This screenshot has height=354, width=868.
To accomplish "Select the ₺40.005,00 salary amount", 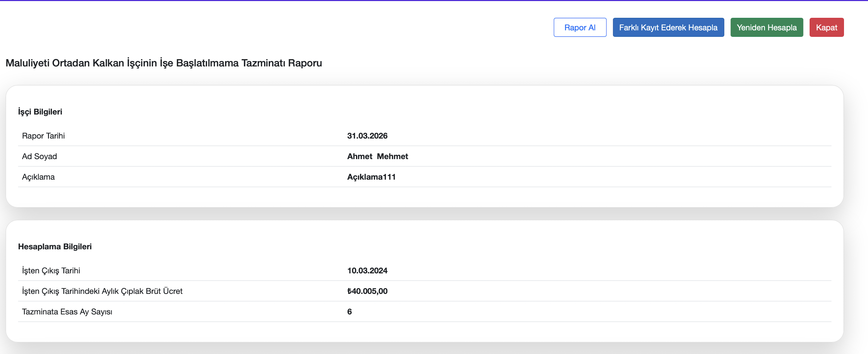I will (367, 291).
